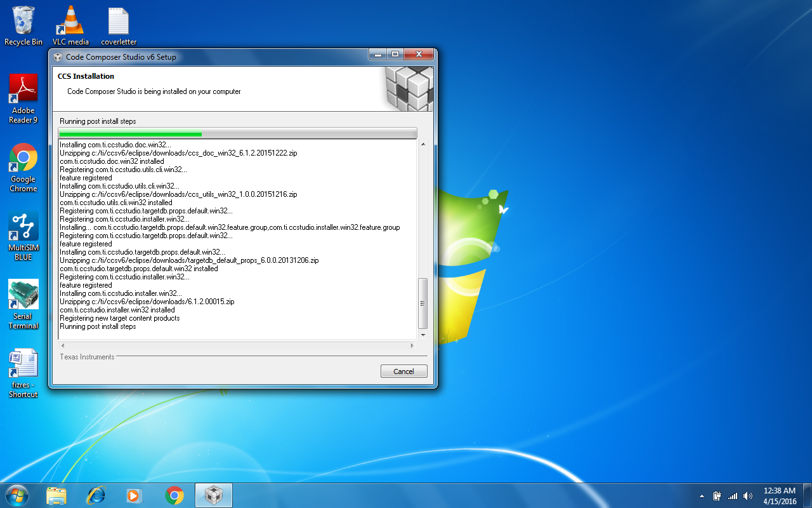Click the vertical scrollbar thumb in the log

(x=423, y=304)
